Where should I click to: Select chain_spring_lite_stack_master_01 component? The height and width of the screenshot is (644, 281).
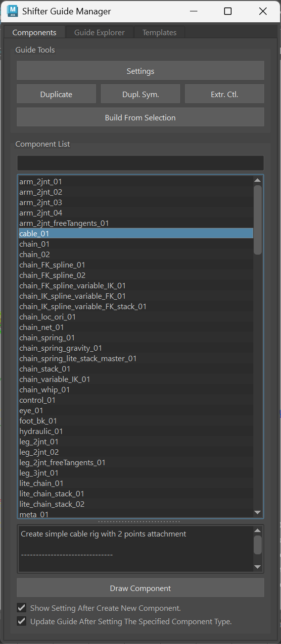(x=136, y=359)
